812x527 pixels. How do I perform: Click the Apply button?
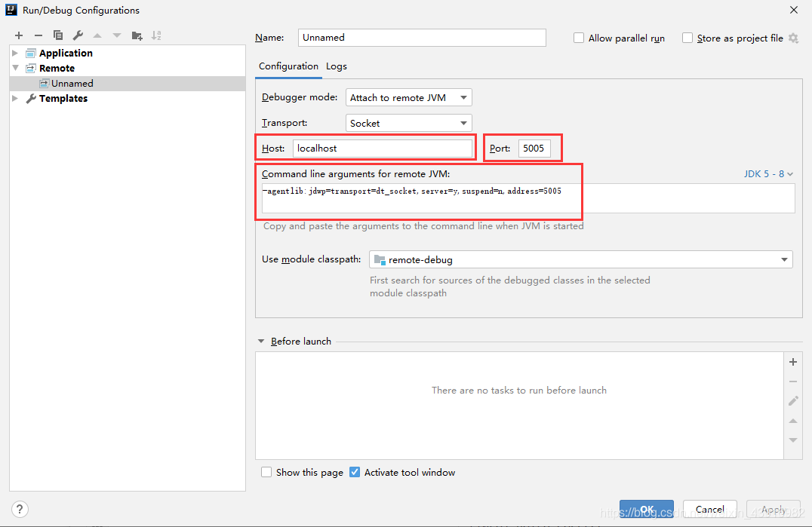coord(774,510)
